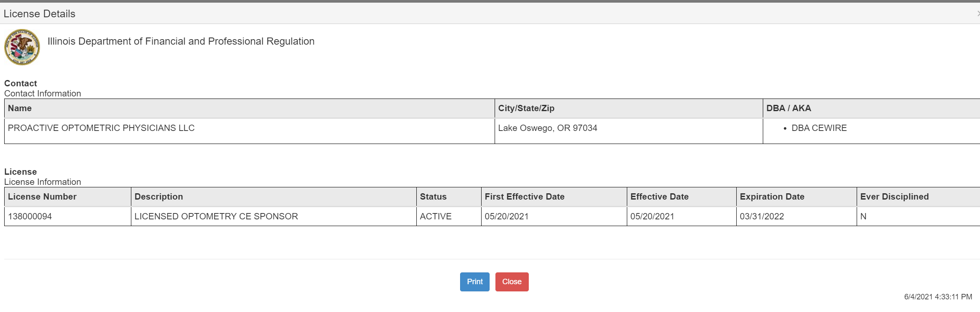The image size is (980, 312).
Task: Click the DBA / AKA column header
Action: (x=871, y=108)
